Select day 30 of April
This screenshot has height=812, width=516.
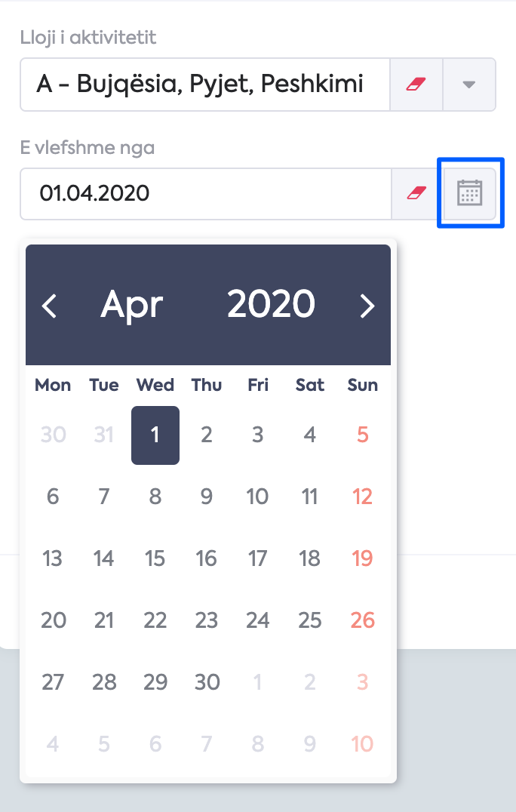pyautogui.click(x=207, y=682)
